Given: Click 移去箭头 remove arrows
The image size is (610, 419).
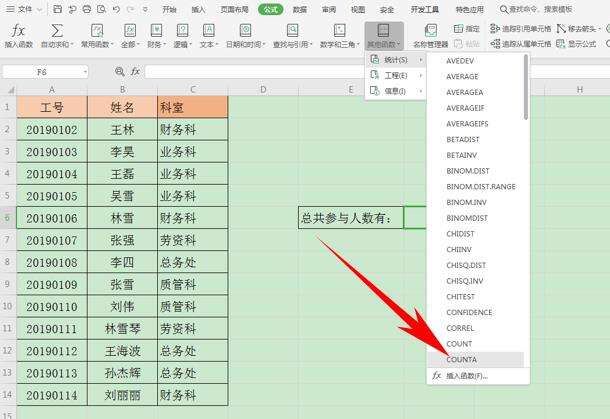Looking at the screenshot, I should (577, 28).
